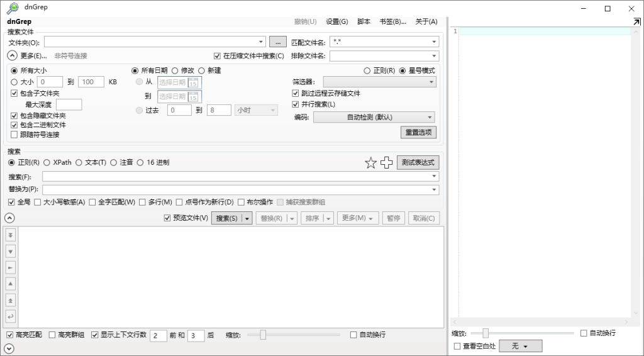Open the 排除文件名 dropdown

click(x=434, y=56)
